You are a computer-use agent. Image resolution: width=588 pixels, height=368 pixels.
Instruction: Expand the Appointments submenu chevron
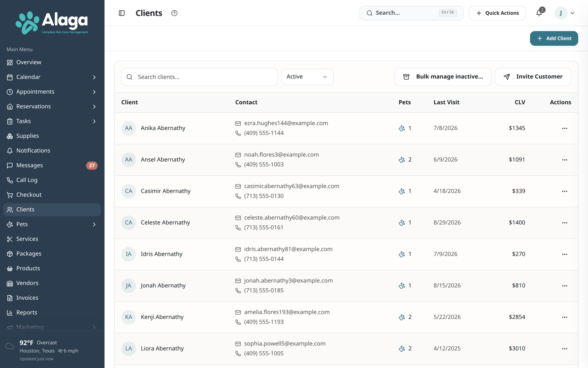click(x=94, y=92)
